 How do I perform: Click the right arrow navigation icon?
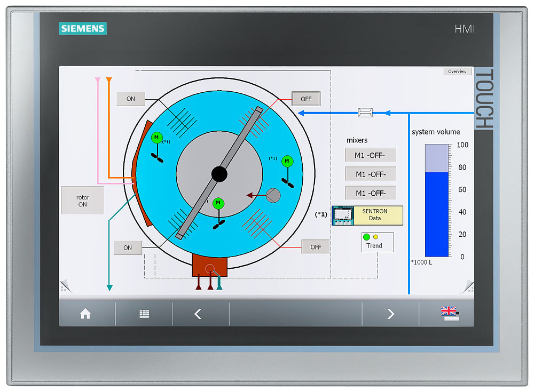[390, 314]
